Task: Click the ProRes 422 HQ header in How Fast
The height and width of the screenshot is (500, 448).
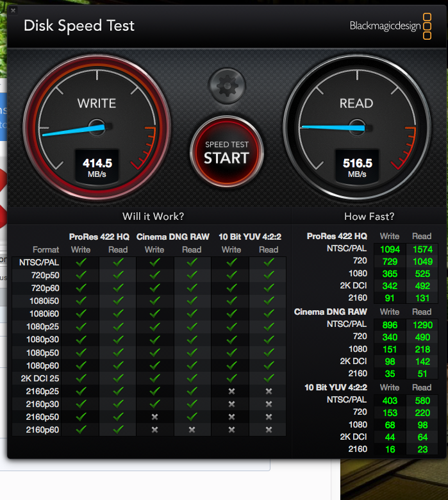Action: pyautogui.click(x=336, y=236)
